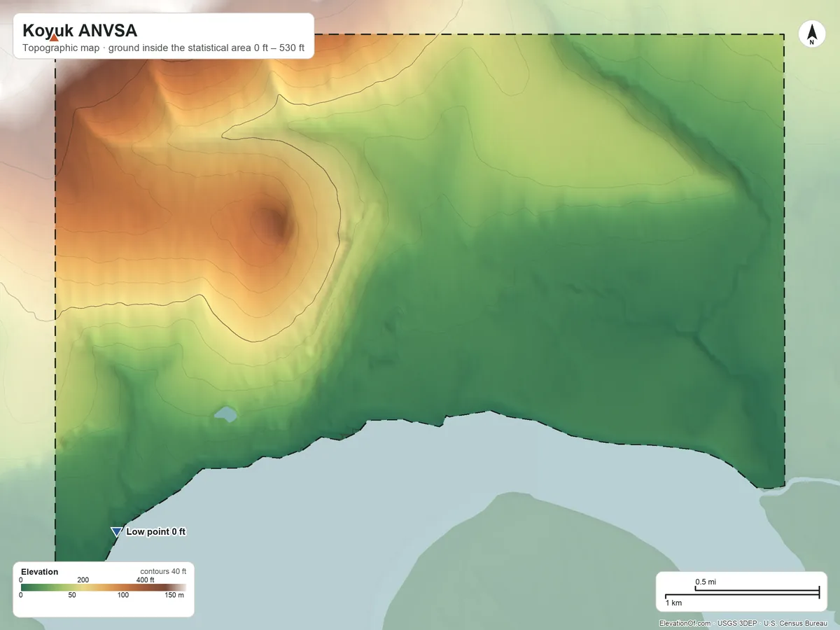Click the orange high point triangle marker
840x630 pixels.
click(53, 37)
